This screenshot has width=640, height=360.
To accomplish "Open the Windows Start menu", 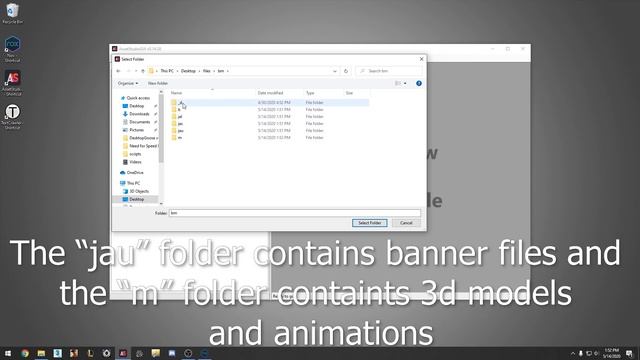I will 8,353.
